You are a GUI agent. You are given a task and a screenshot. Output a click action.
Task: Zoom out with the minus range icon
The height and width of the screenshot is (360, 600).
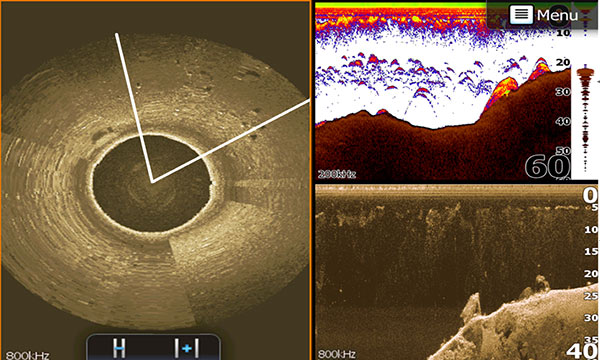[119, 348]
